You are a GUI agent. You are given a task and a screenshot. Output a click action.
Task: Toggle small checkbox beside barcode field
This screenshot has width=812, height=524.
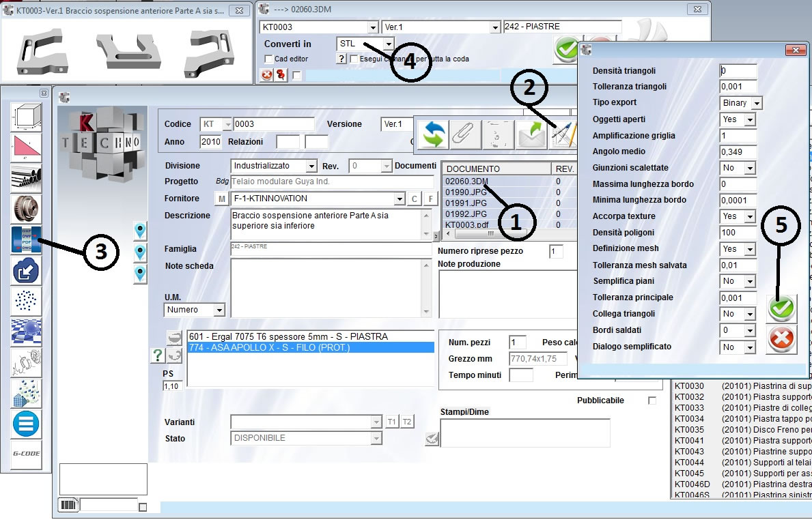pyautogui.click(x=143, y=507)
